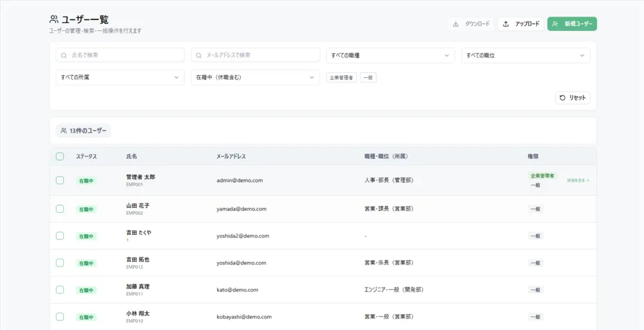Open the すべての所属 dropdown
Viewport: 644px width, 330px height.
click(x=120, y=77)
